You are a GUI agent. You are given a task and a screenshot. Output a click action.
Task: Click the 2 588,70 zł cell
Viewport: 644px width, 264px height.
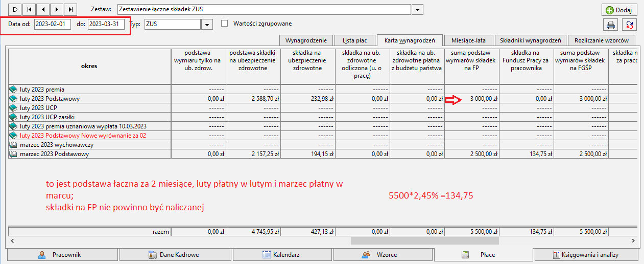pyautogui.click(x=253, y=99)
